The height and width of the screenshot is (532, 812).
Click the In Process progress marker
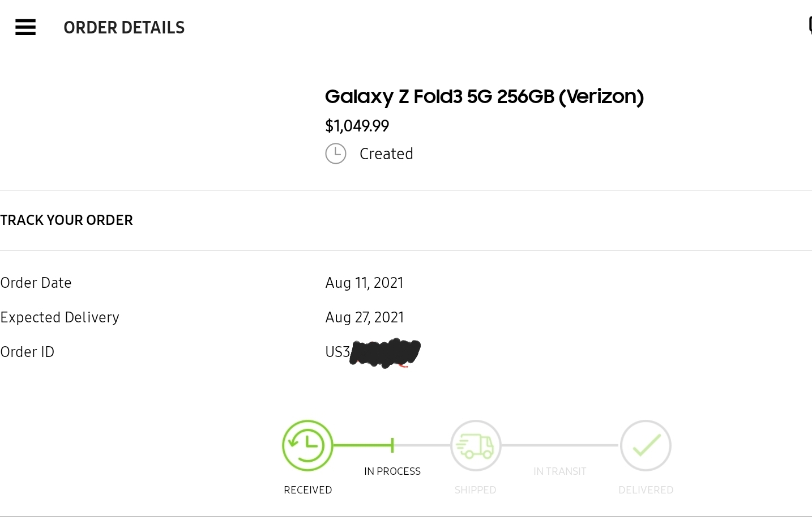pyautogui.click(x=392, y=446)
